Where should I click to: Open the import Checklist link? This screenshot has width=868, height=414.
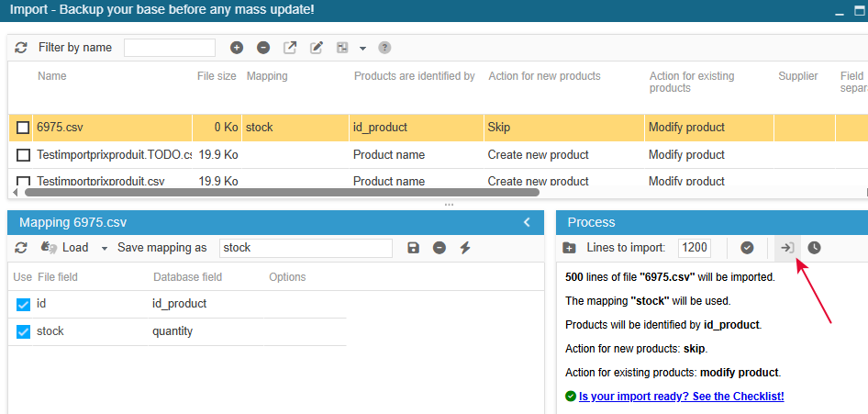pos(682,397)
